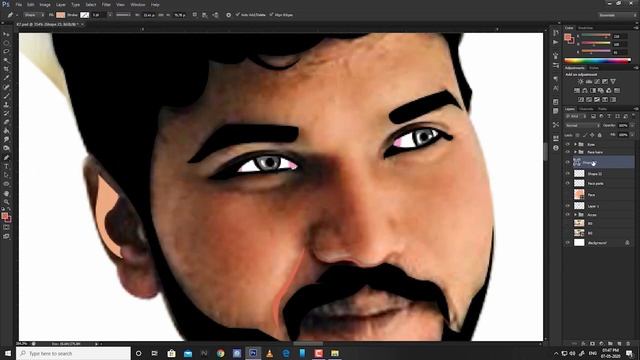Open path operations in options bar

tap(195, 15)
